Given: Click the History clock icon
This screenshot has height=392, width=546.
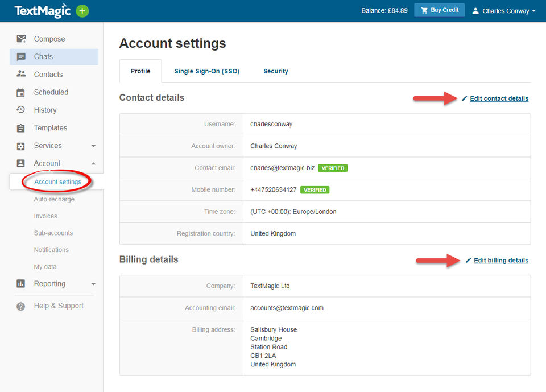Looking at the screenshot, I should pyautogui.click(x=21, y=110).
